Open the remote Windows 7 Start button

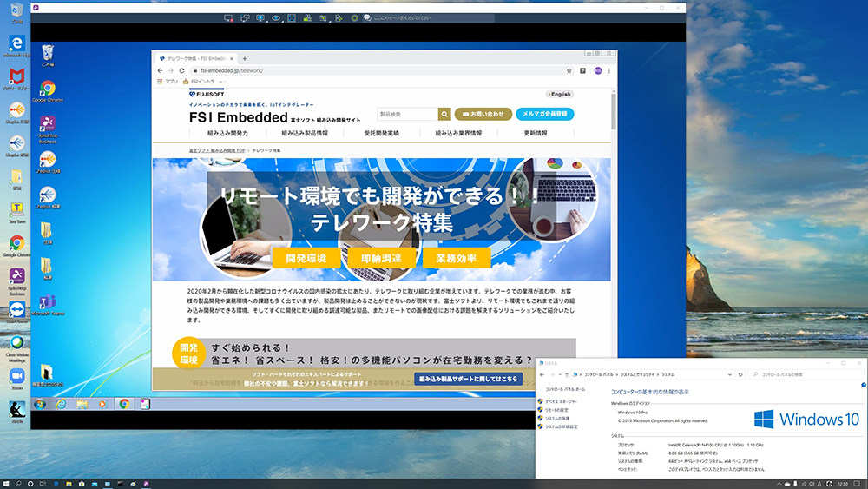pyautogui.click(x=40, y=404)
